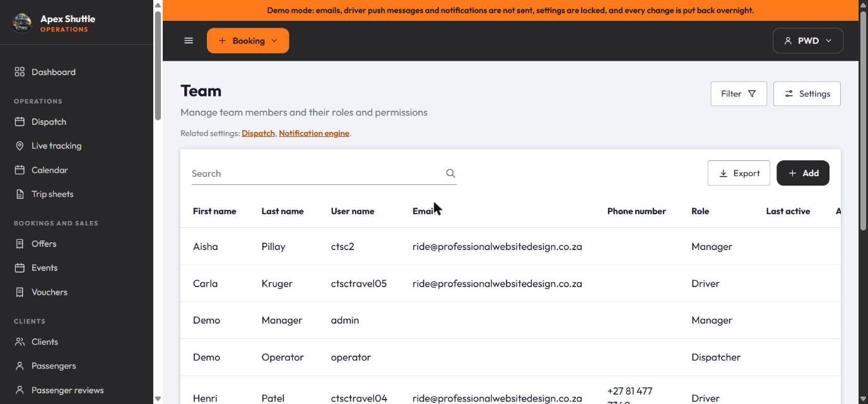Open the hamburger menu icon
The height and width of the screenshot is (404, 868).
(x=189, y=40)
